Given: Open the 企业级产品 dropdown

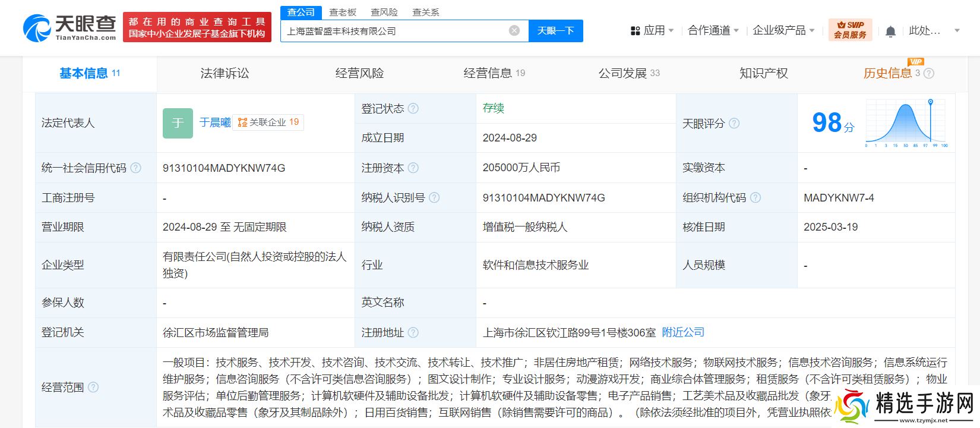Looking at the screenshot, I should 783,30.
